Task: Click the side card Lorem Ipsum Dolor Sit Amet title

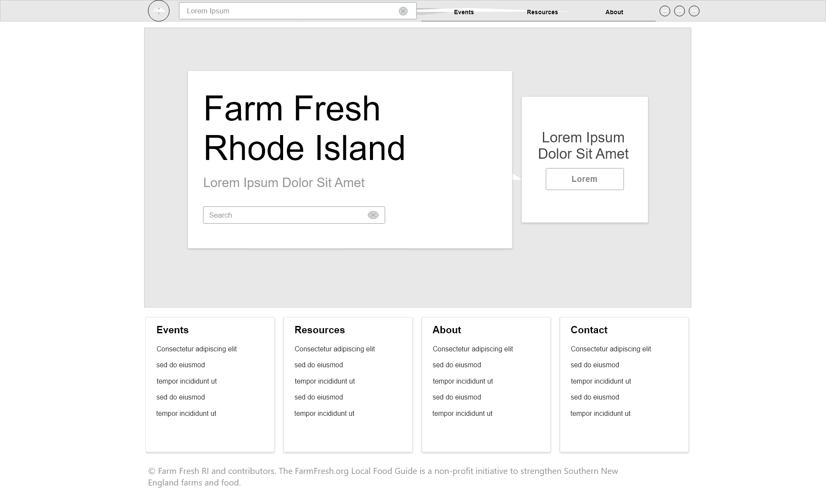Action: pos(583,145)
